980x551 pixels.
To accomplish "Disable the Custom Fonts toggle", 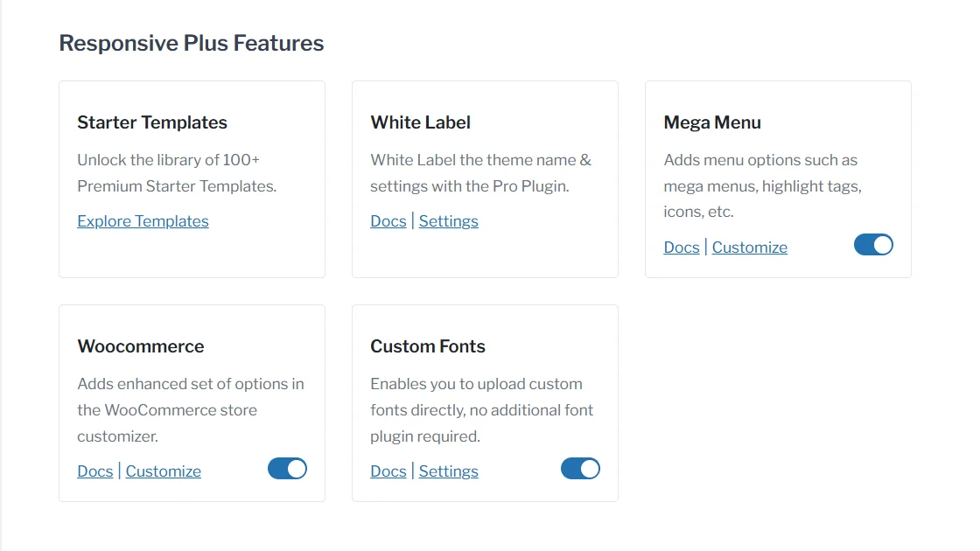I will (580, 469).
